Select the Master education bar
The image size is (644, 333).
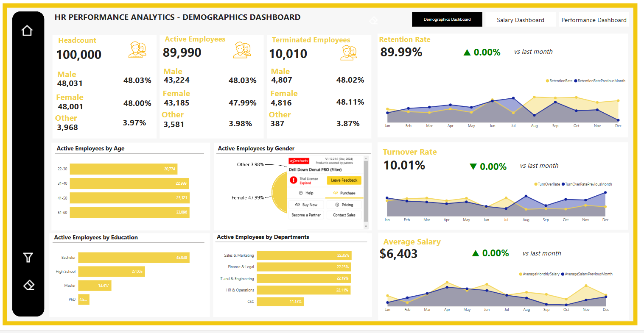coord(95,286)
